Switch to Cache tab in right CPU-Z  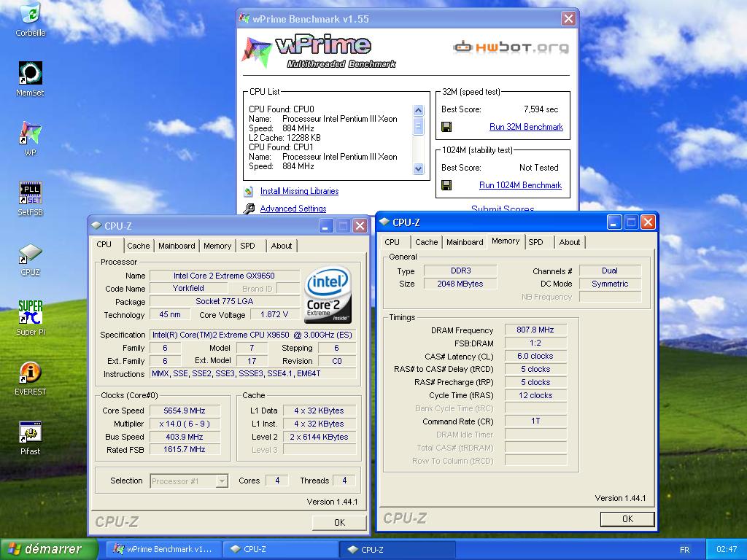426,242
